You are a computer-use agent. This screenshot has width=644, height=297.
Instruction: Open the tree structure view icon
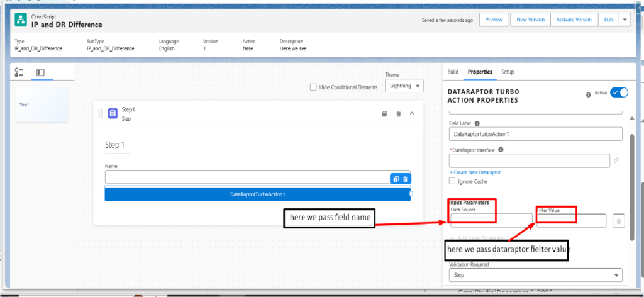point(19,73)
